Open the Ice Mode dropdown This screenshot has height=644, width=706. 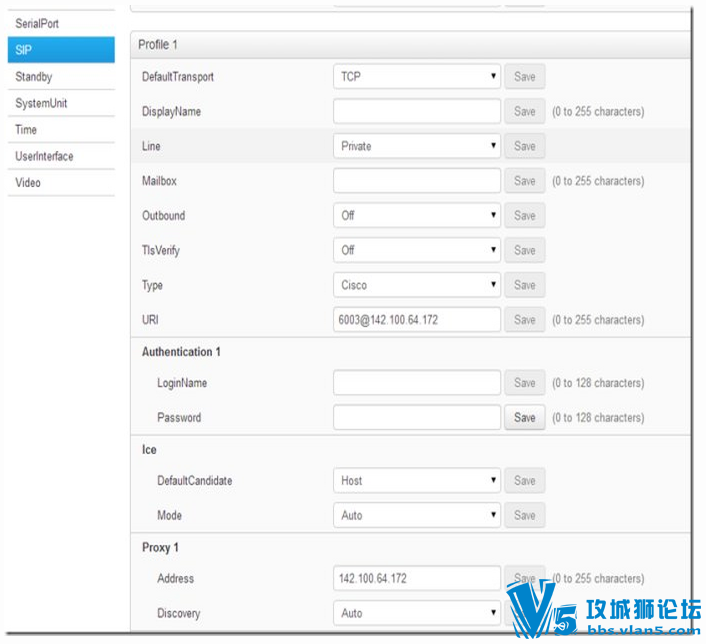click(417, 515)
